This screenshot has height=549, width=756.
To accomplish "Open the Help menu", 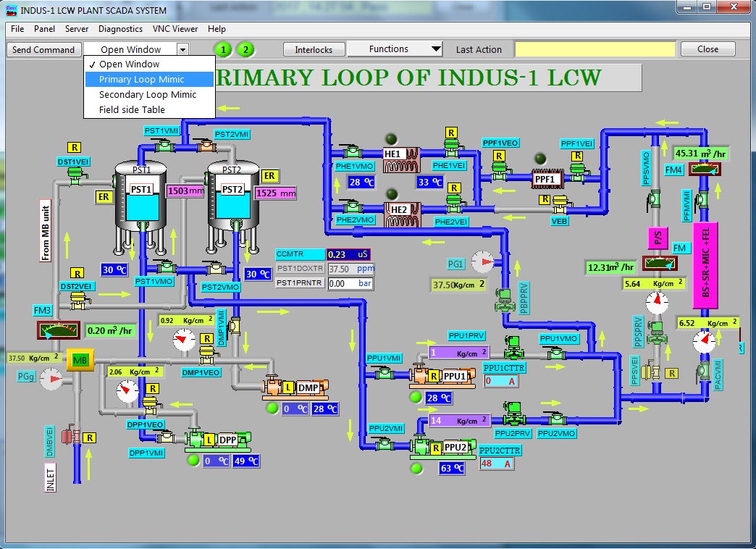I will pyautogui.click(x=217, y=29).
